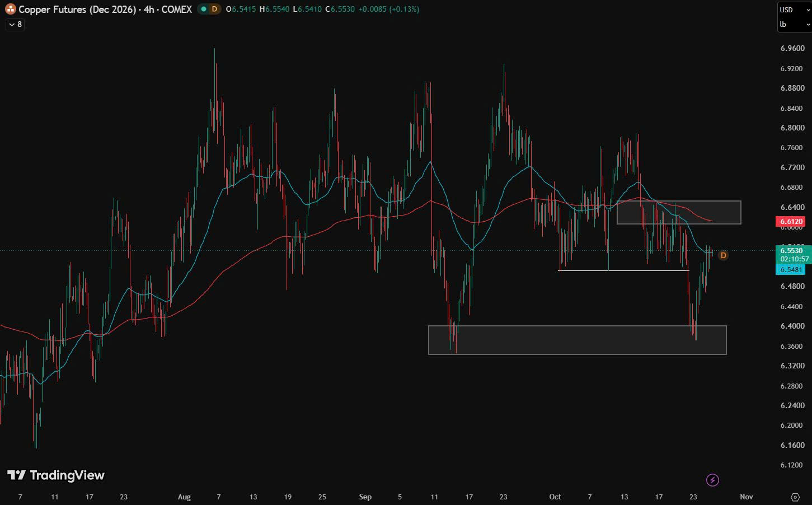This screenshot has width=812, height=505.
Task: Click the orange D delayed-data badge in header
Action: (x=214, y=9)
